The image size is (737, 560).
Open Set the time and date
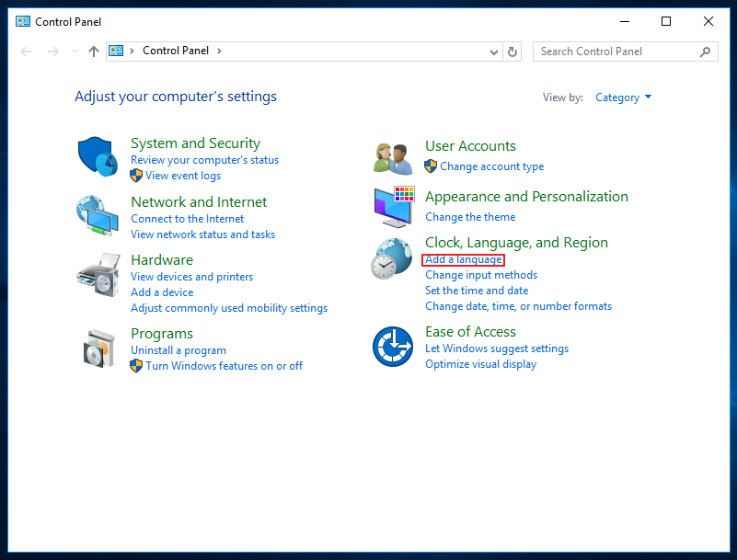(477, 290)
